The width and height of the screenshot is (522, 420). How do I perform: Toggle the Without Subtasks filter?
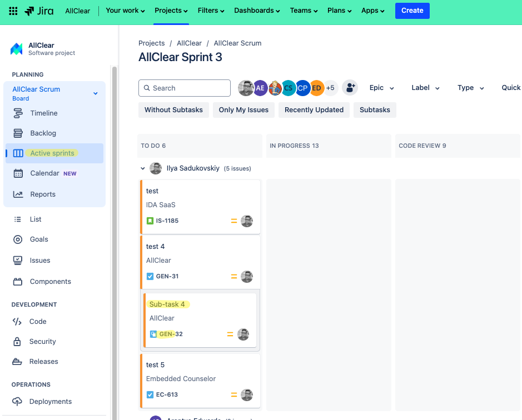173,109
